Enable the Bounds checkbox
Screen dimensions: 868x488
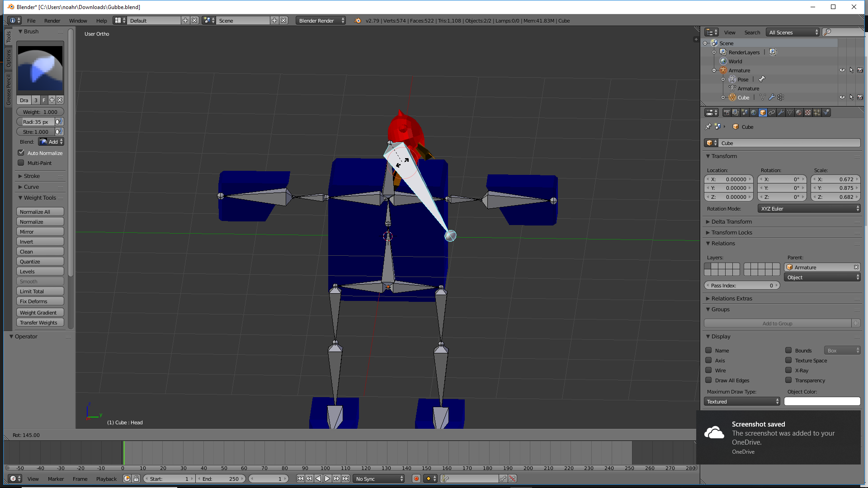788,350
